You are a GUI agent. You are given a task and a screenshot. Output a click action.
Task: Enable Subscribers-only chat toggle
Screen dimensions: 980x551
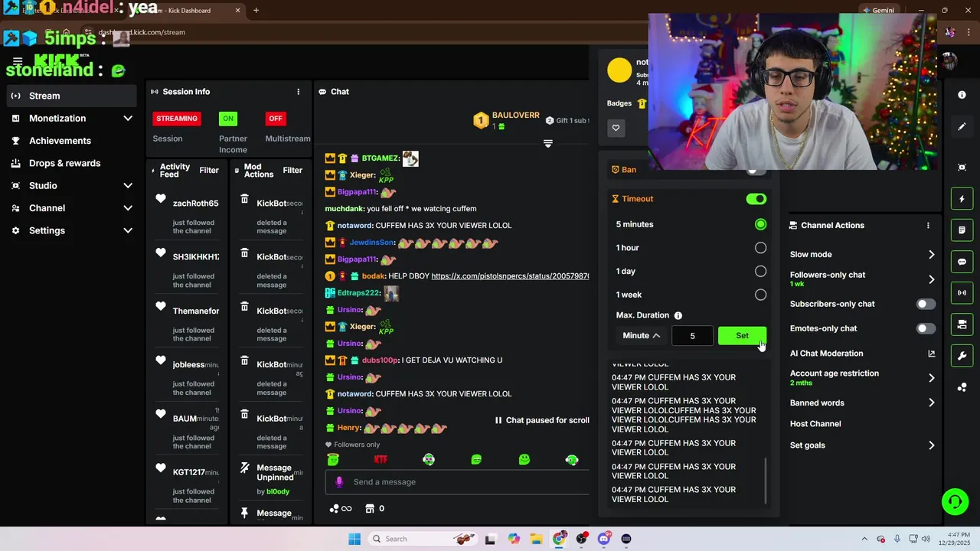click(x=926, y=304)
